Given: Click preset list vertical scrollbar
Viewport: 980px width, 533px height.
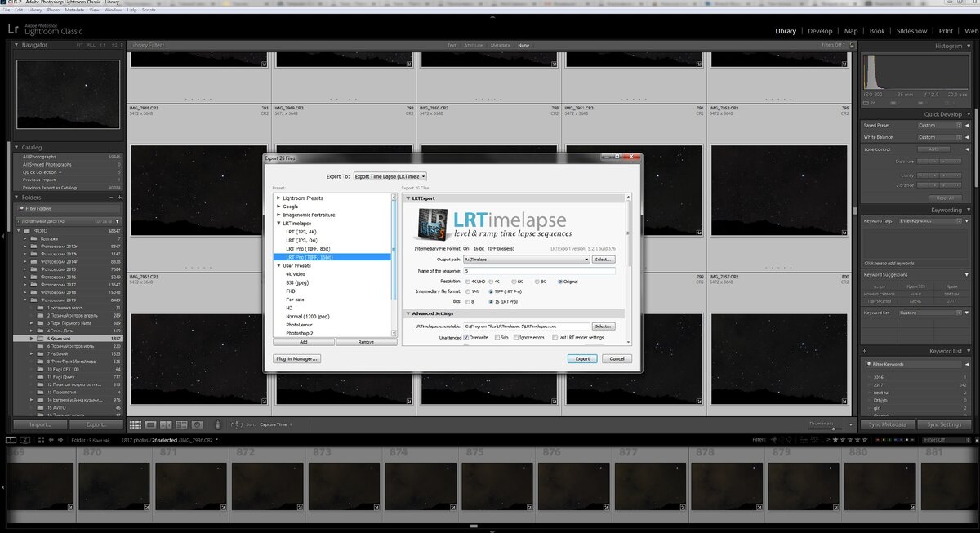Looking at the screenshot, I should (394, 264).
